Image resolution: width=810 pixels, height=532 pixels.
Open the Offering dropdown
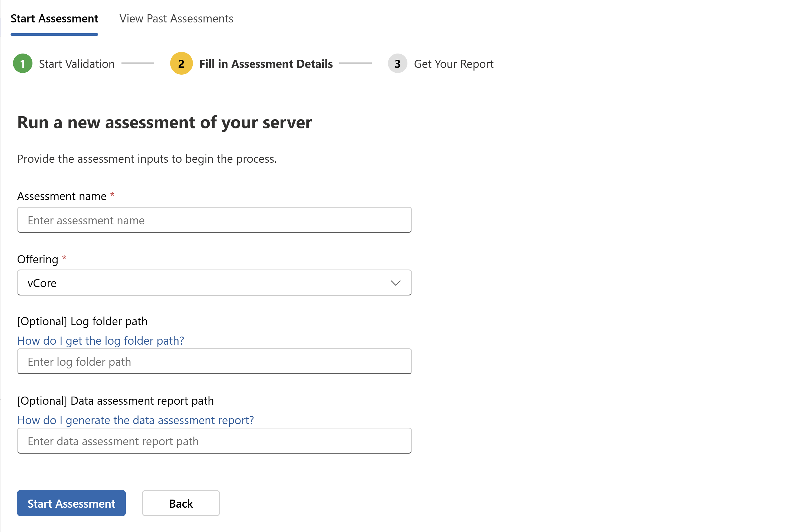(214, 282)
